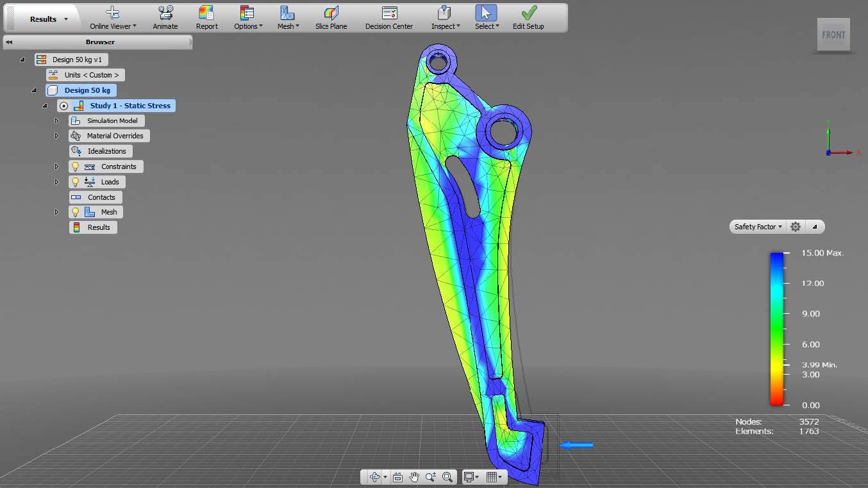This screenshot has width=868, height=488.
Task: Click the Inspect tool icon
Action: pyautogui.click(x=444, y=13)
